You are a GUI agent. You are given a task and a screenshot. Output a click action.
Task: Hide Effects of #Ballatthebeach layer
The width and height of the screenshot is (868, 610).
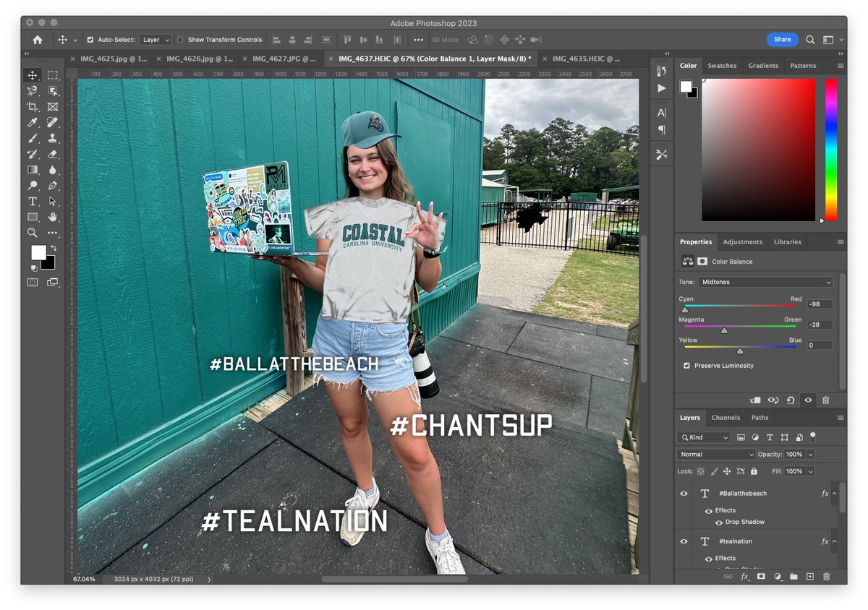click(709, 511)
